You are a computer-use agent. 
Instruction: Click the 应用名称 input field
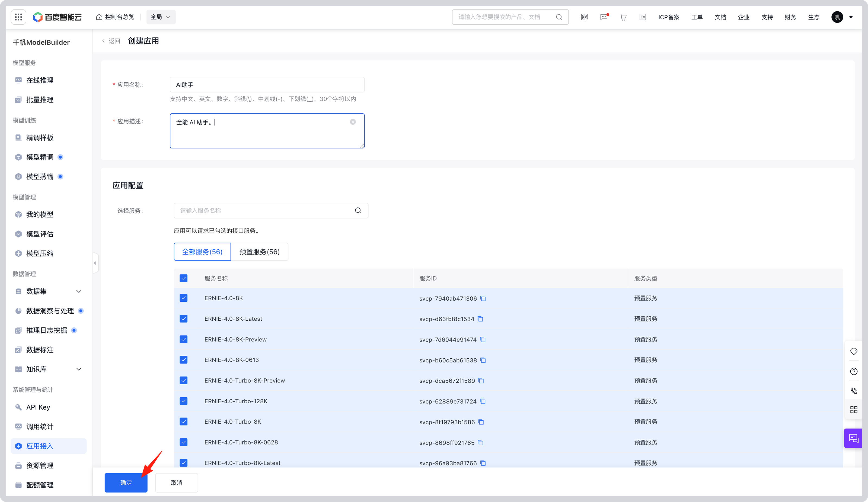coord(267,85)
